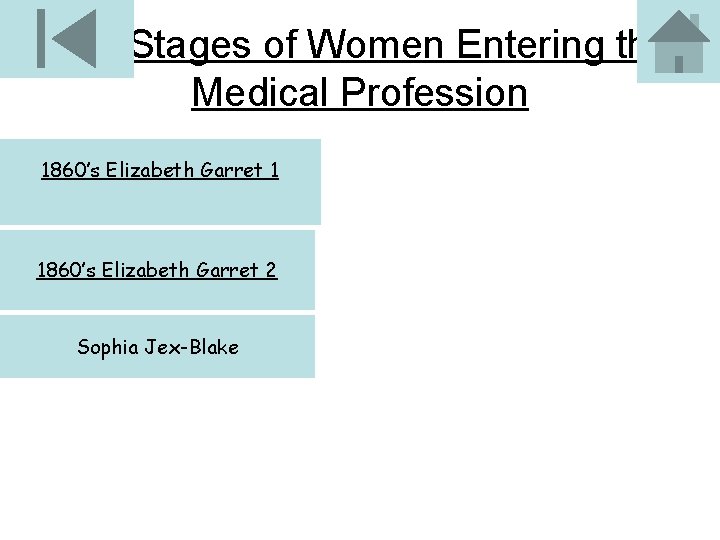Click the left-pointing triangle in the top corner
720x540 pixels.
coord(74,39)
